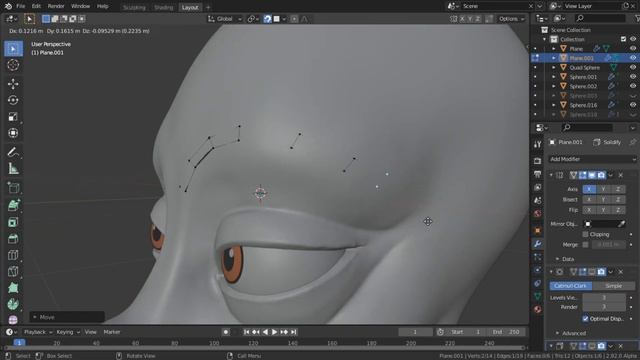640x360 pixels.
Task: Select Catmull-Clark subdivision type
Action: pyautogui.click(x=571, y=286)
